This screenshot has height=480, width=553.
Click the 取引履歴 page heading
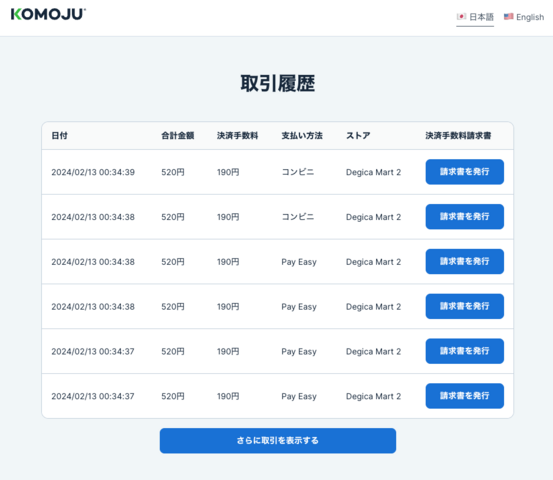coord(278,84)
